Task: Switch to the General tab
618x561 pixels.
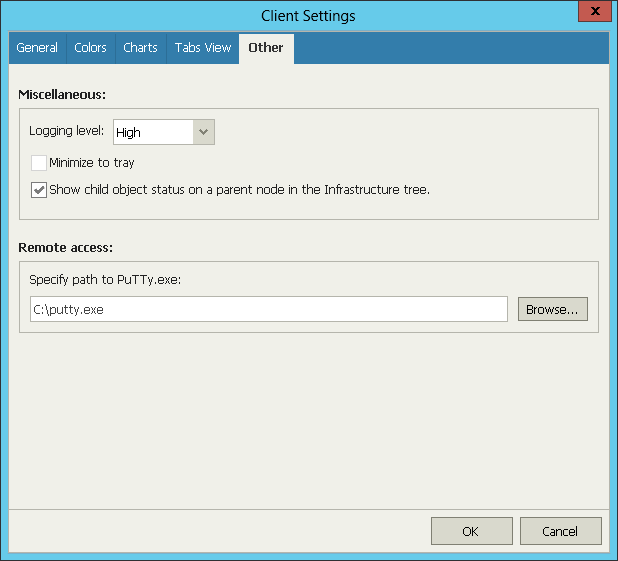Action: click(37, 48)
